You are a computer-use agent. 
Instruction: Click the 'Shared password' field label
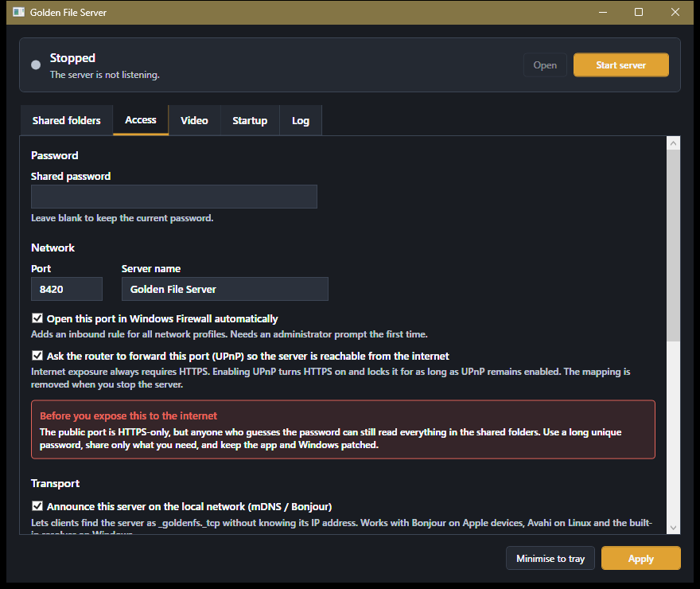(x=71, y=177)
